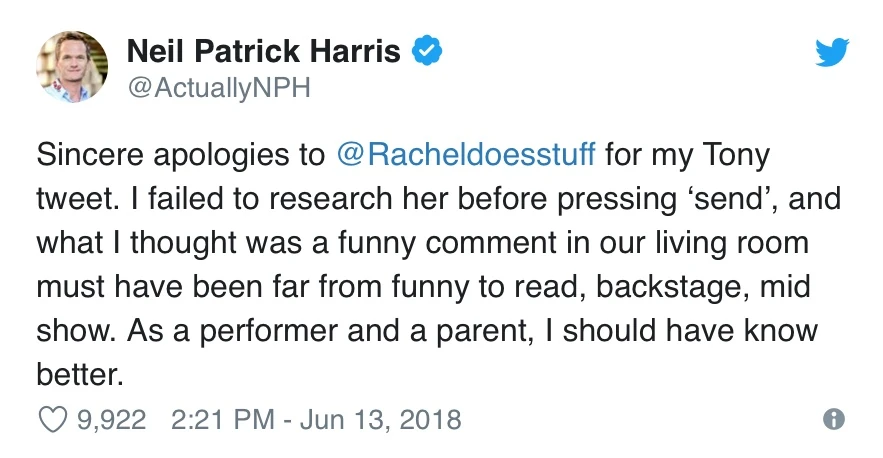The height and width of the screenshot is (458, 883).
Task: Click the Neil Patrick Harris display name
Action: coord(264,49)
